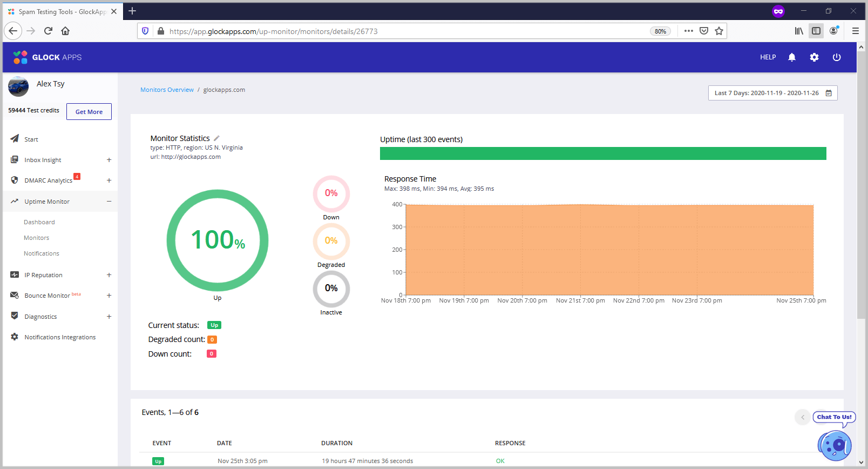868x469 pixels.
Task: Click the GlockApps logo in the header
Action: 48,57
